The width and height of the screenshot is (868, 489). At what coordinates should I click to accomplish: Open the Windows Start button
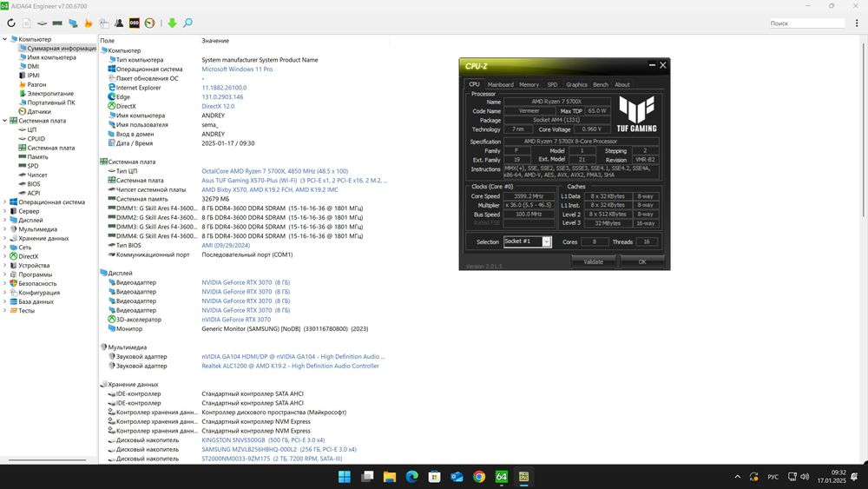tap(345, 477)
